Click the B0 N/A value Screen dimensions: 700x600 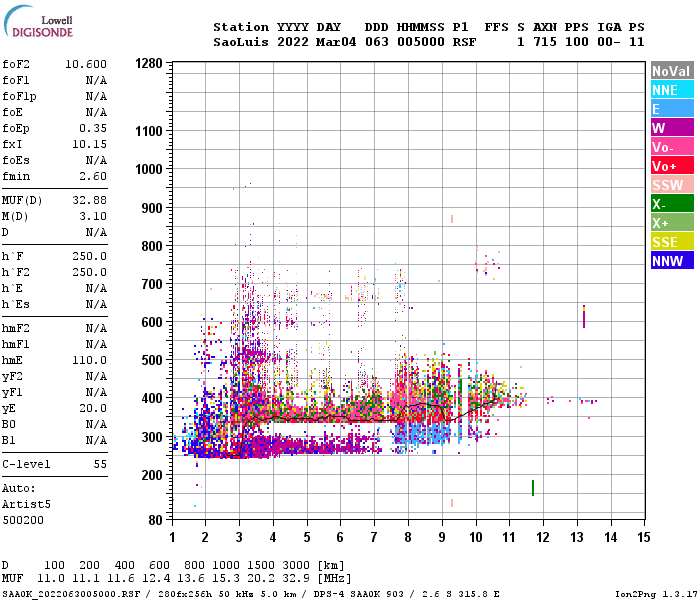pos(96,425)
